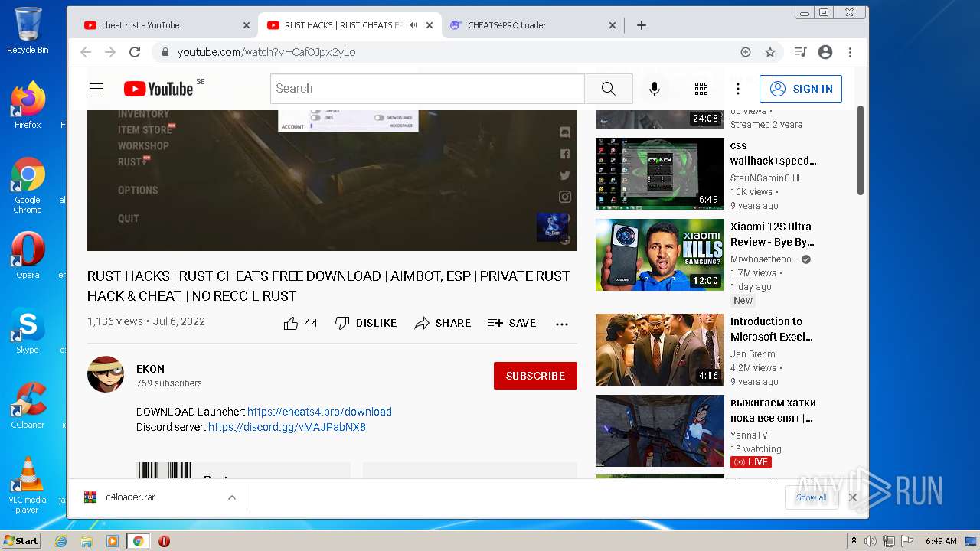Open cheats4.pro/download link
Screen dimensions: 980x551
click(319, 412)
